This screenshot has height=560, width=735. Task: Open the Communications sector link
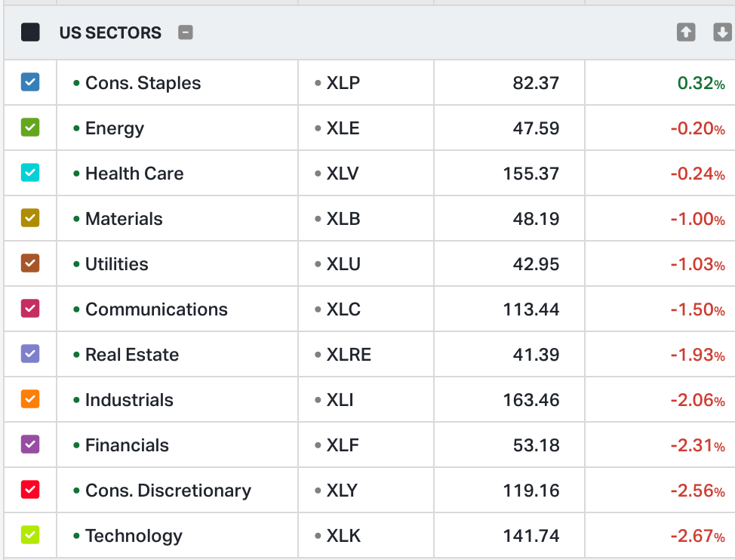[156, 309]
